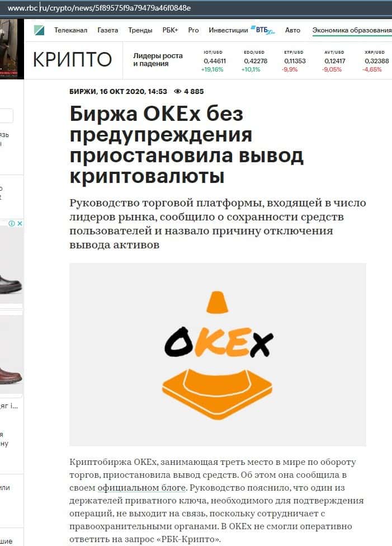Open the Авто section
Screen dimensions: 392x546
(x=292, y=30)
